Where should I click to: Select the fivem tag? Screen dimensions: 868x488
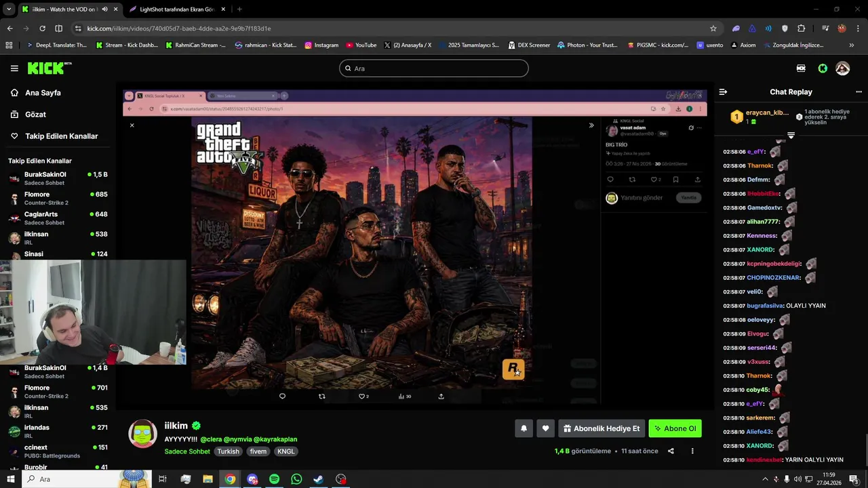258,451
